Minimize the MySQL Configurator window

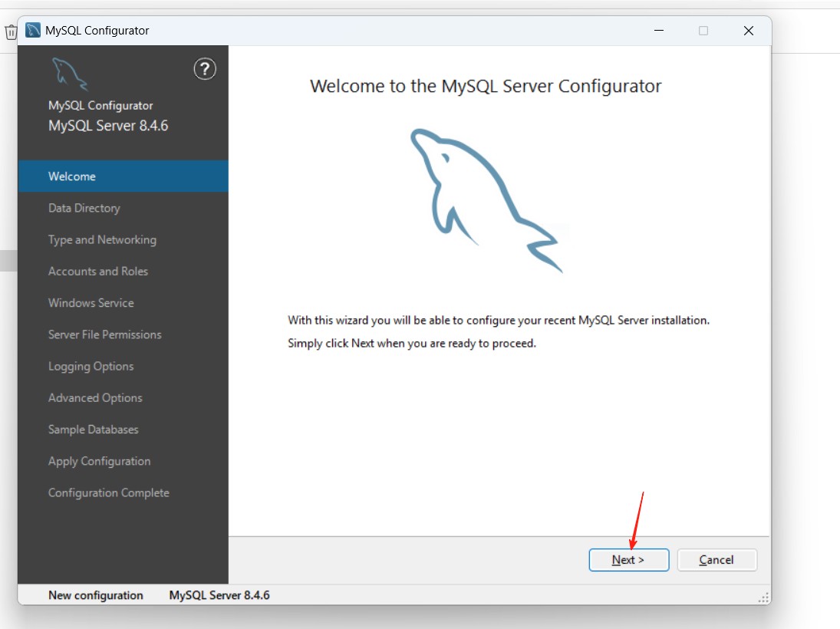(659, 31)
